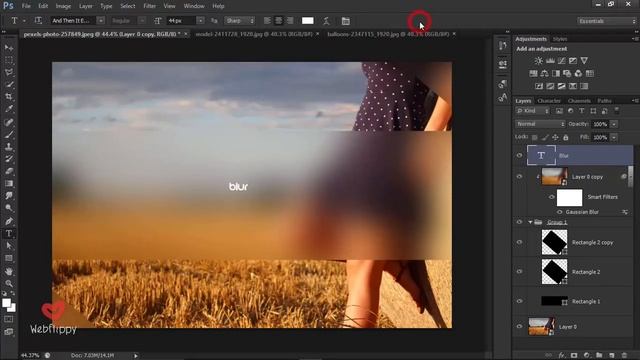Screen dimensions: 640x360
Task: Toggle text orientation in options bar
Action: (x=38, y=20)
